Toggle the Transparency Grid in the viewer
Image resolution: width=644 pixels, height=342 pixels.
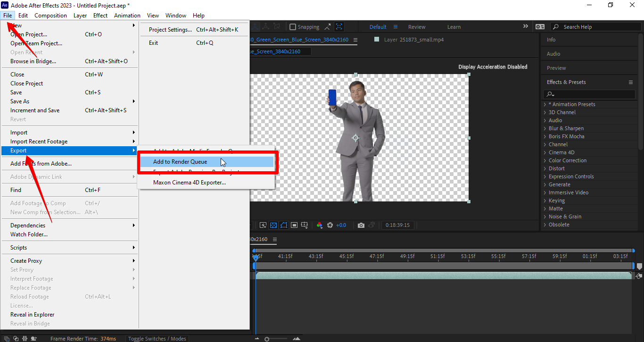[273, 225]
